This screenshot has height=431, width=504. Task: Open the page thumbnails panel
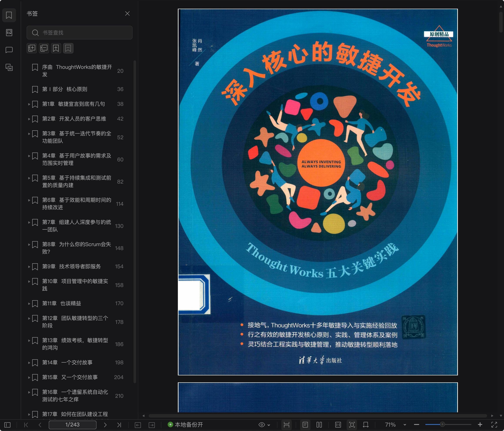9,32
